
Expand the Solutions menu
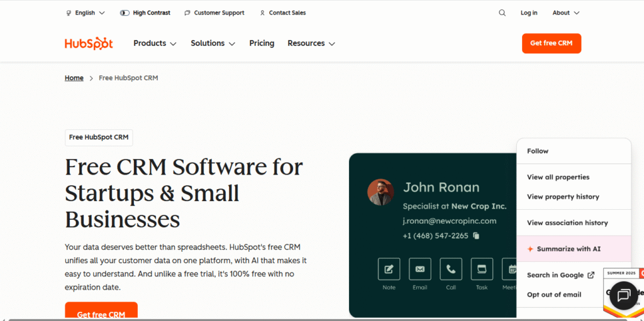(213, 43)
